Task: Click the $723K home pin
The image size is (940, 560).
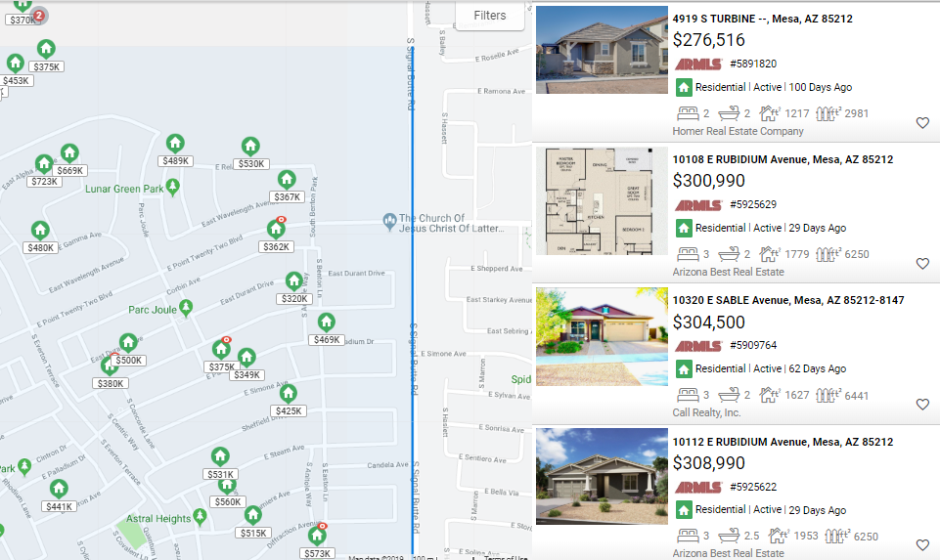Action: click(44, 164)
